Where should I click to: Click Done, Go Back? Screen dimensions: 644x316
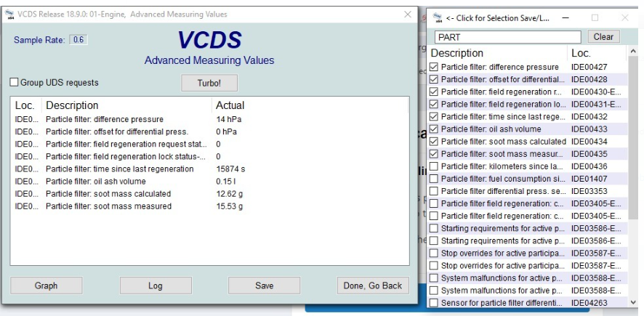373,285
